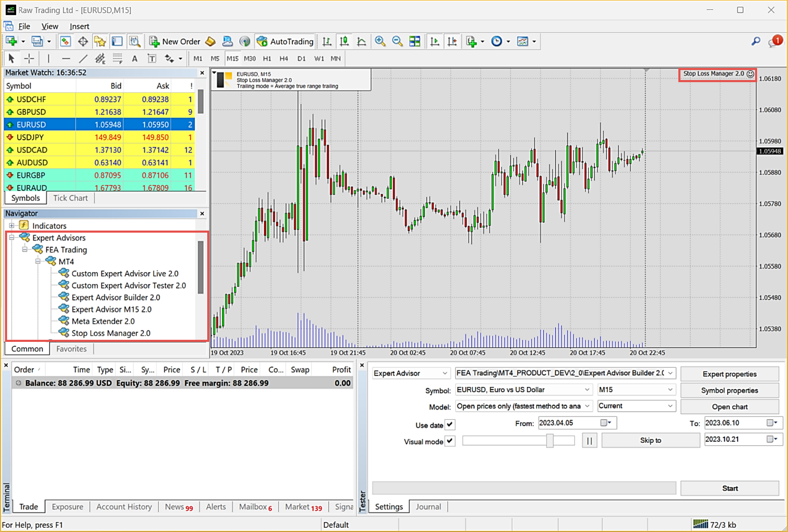Viewport: 788px width, 532px height.
Task: Click the Start button
Action: pos(730,488)
